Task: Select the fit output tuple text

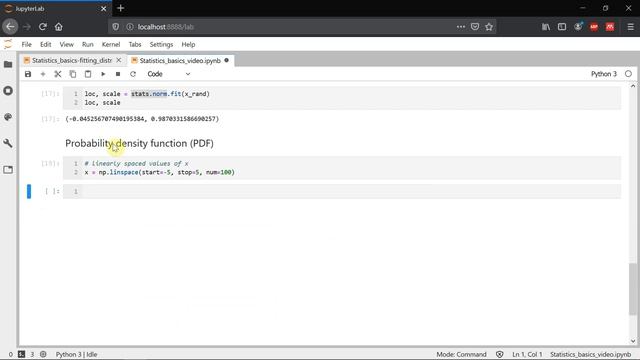Action: click(x=142, y=119)
